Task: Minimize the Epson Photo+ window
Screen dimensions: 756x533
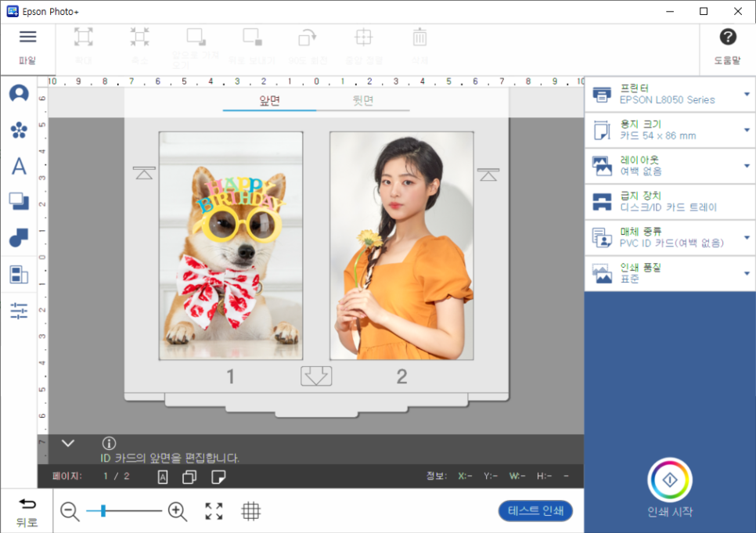Action: point(670,12)
